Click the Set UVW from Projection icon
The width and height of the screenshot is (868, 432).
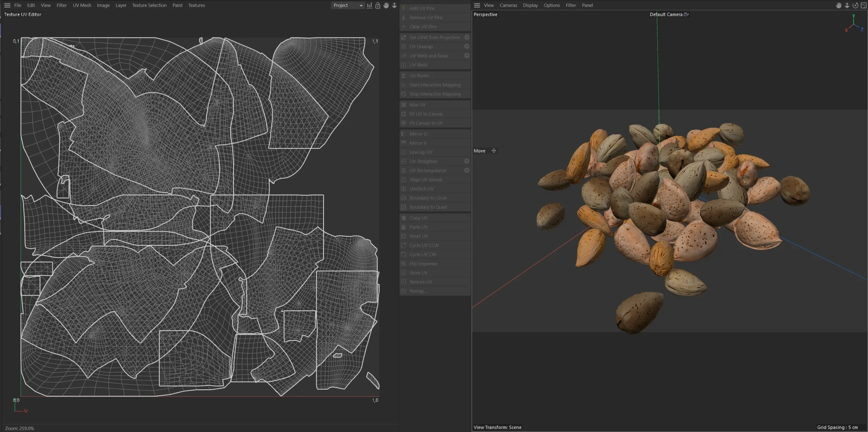tap(403, 37)
